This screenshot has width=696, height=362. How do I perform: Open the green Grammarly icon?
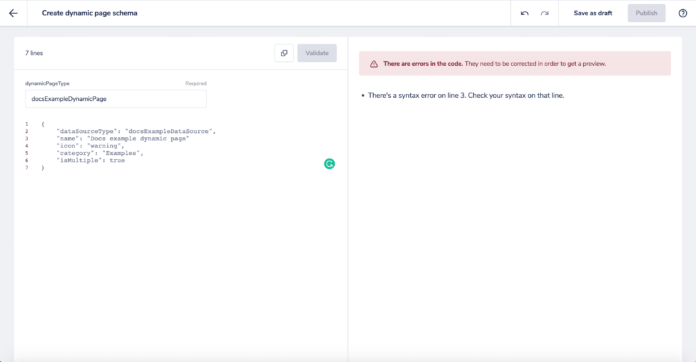point(329,164)
